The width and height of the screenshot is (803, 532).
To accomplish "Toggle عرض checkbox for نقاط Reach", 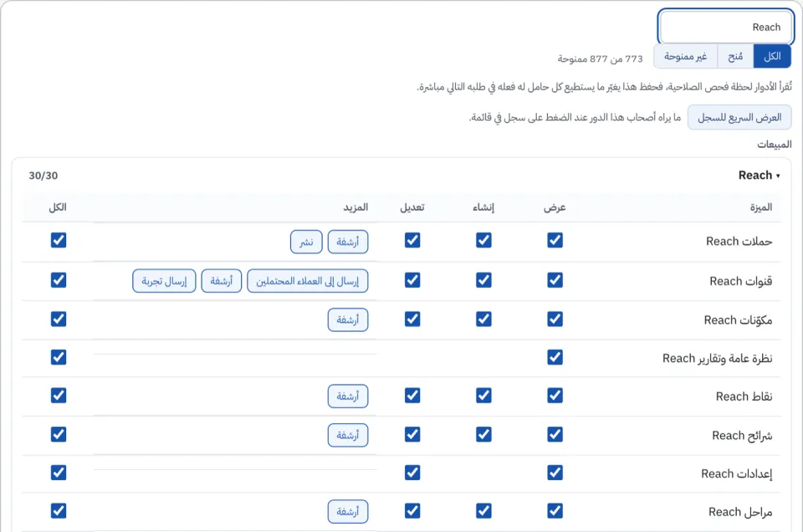I will click(555, 396).
